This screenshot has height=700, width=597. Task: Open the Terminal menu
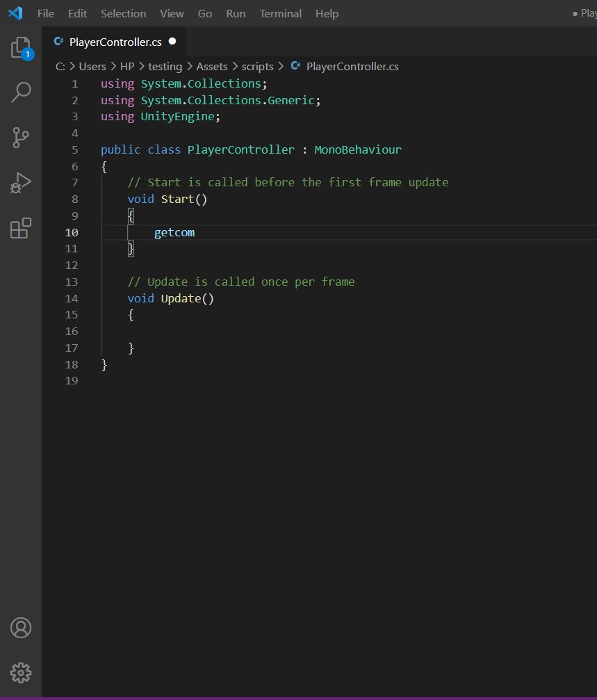(280, 14)
